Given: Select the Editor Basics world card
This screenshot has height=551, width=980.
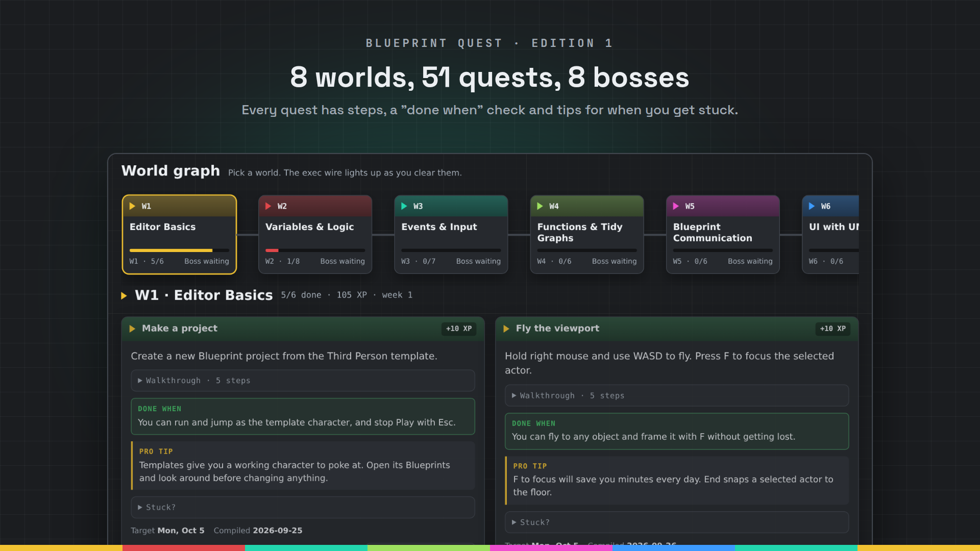Looking at the screenshot, I should [179, 235].
